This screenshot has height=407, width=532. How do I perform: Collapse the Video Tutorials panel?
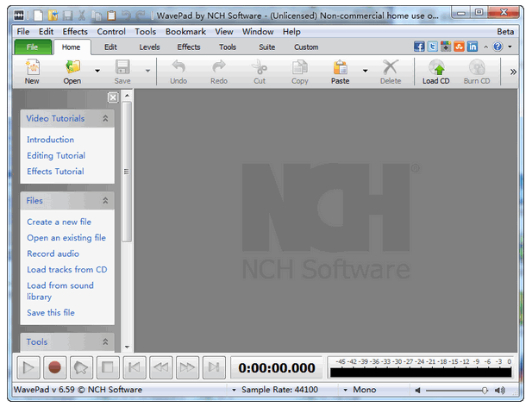(x=105, y=118)
